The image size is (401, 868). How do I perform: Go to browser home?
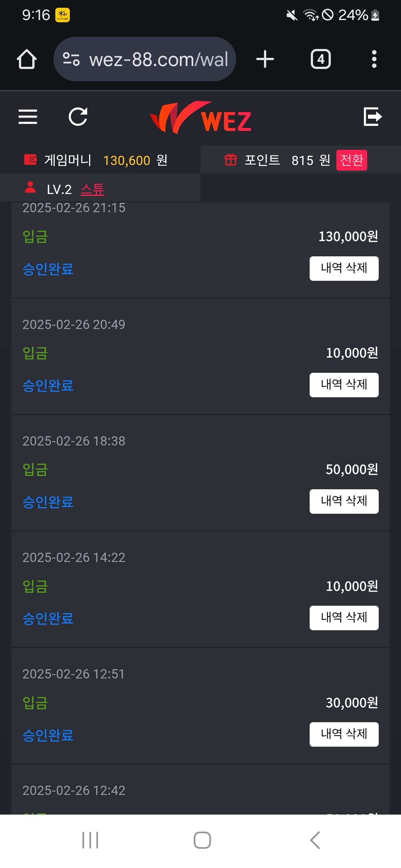27,59
